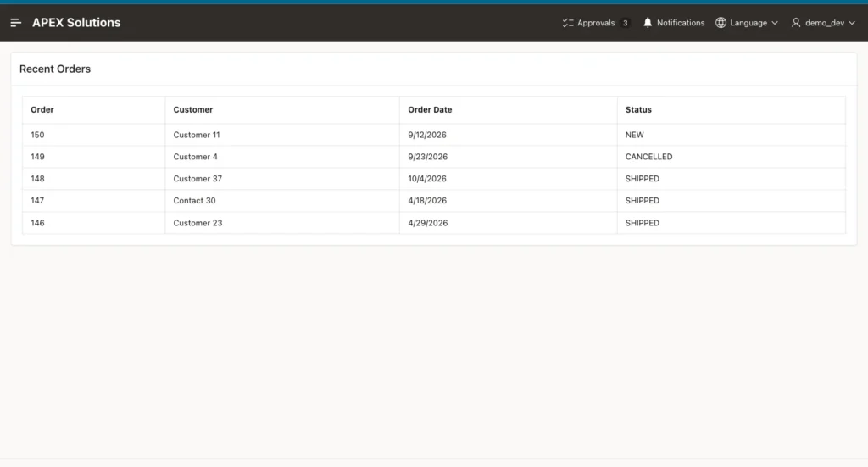The width and height of the screenshot is (868, 467).
Task: Click the order date 4/29/2026
Action: coord(427,223)
